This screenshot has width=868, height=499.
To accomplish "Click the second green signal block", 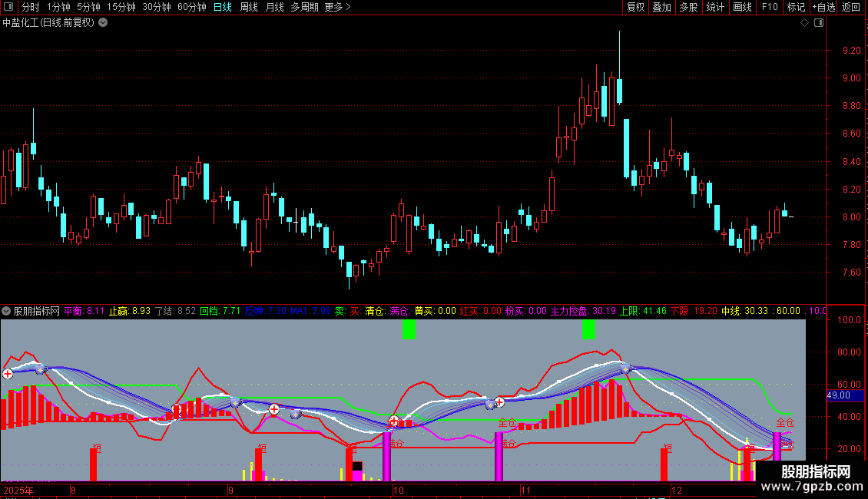I will (x=589, y=329).
